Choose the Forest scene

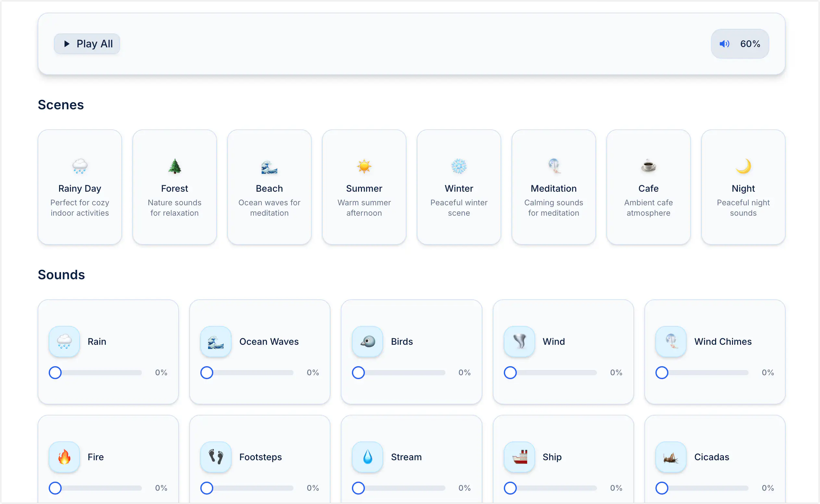[x=174, y=187]
